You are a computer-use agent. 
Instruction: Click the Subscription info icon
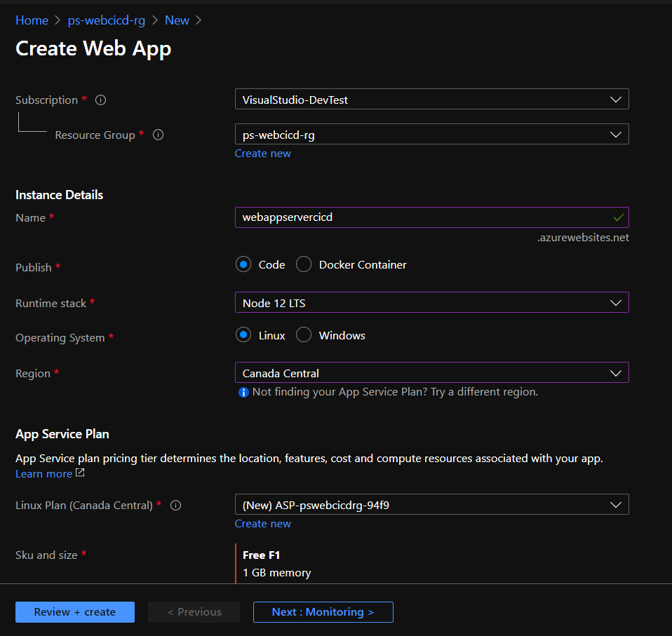point(100,100)
